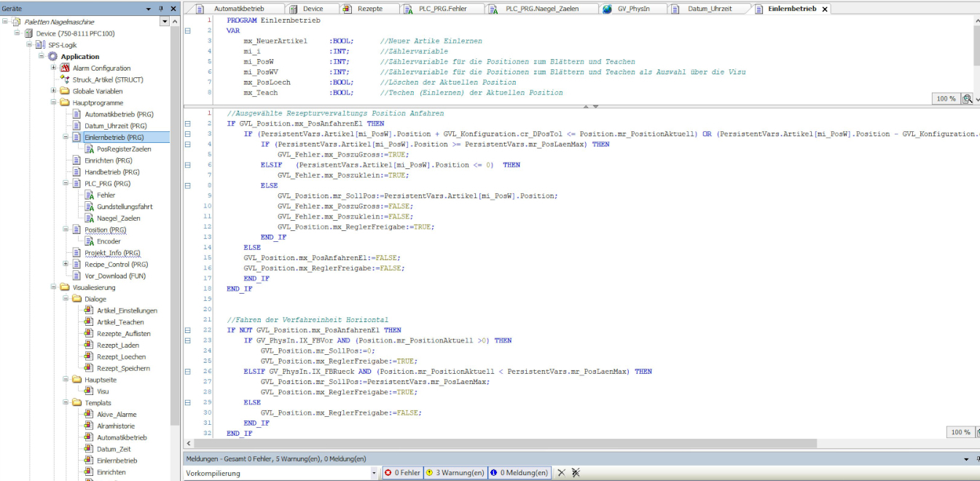980x481 pixels.
Task: Switch to the Device tab
Action: click(313, 9)
